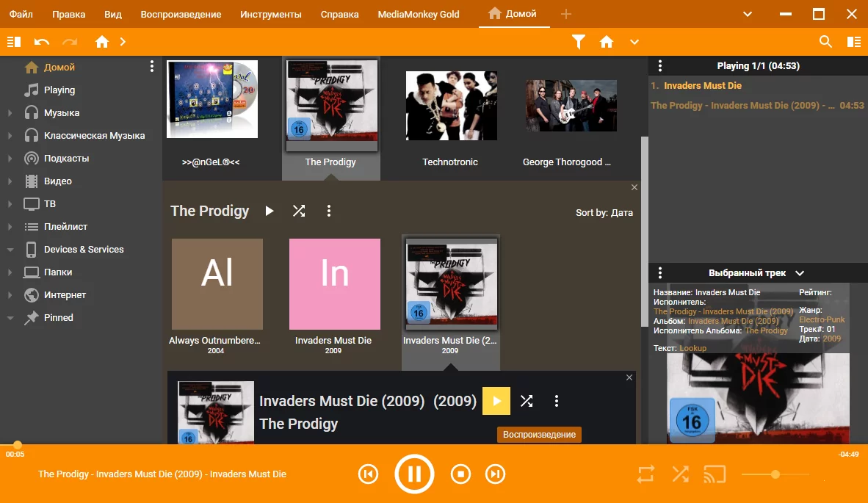Click yellow play button for album

(496, 401)
